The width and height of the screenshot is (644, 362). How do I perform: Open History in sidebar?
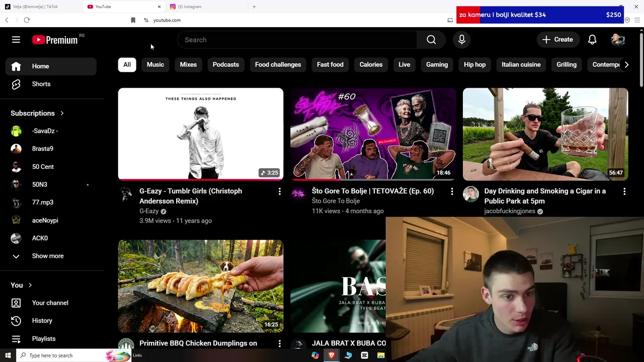(x=51, y=321)
